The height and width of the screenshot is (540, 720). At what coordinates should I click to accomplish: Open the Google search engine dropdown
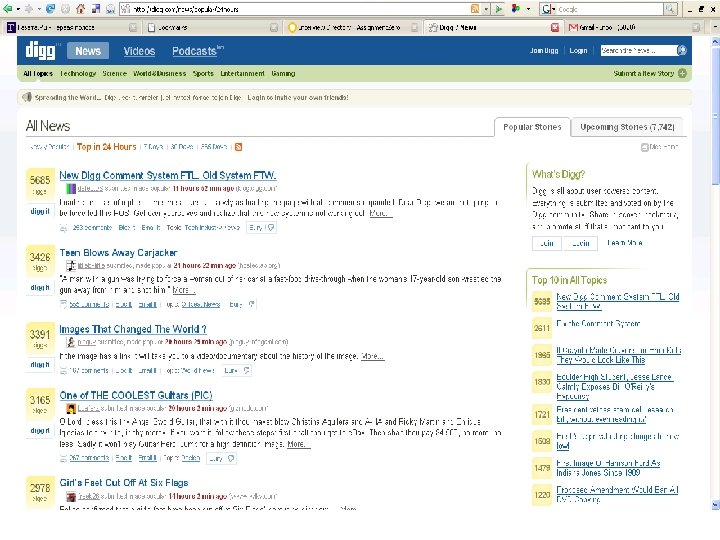553,9
